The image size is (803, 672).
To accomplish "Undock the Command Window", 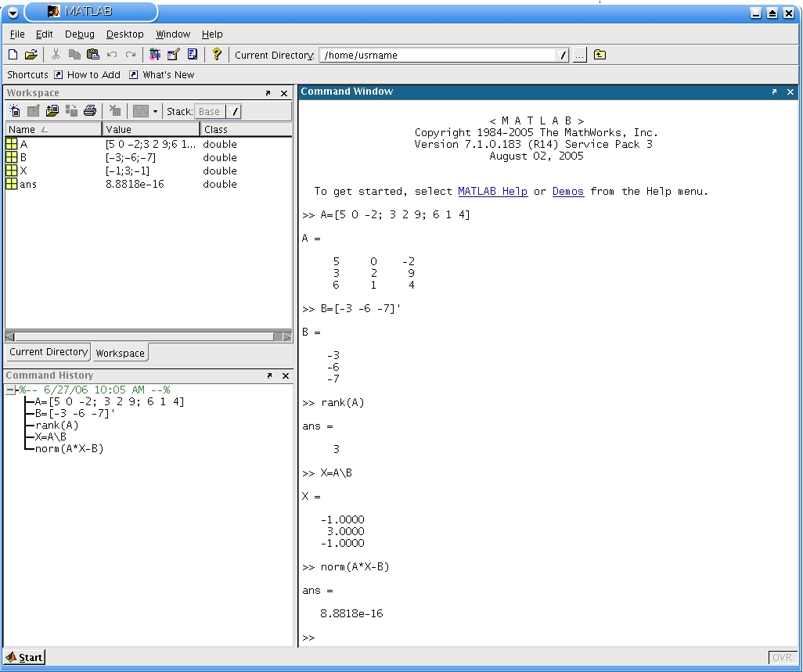I will (x=774, y=92).
